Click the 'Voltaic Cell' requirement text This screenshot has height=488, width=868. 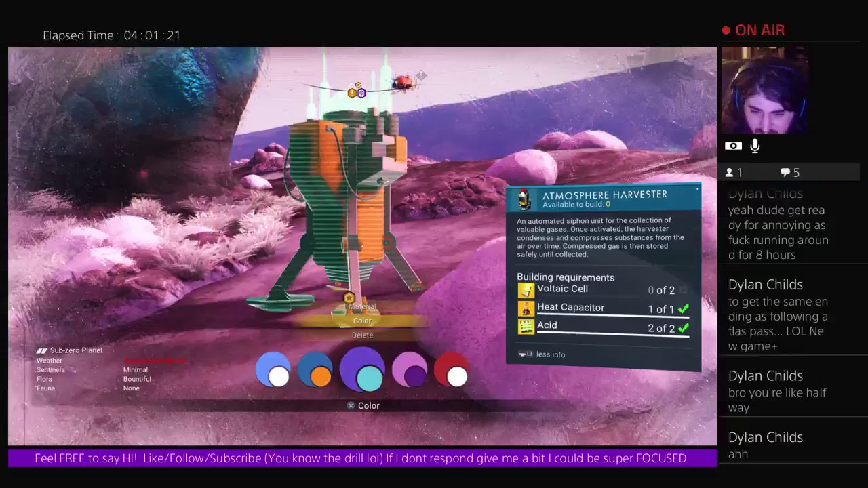562,289
